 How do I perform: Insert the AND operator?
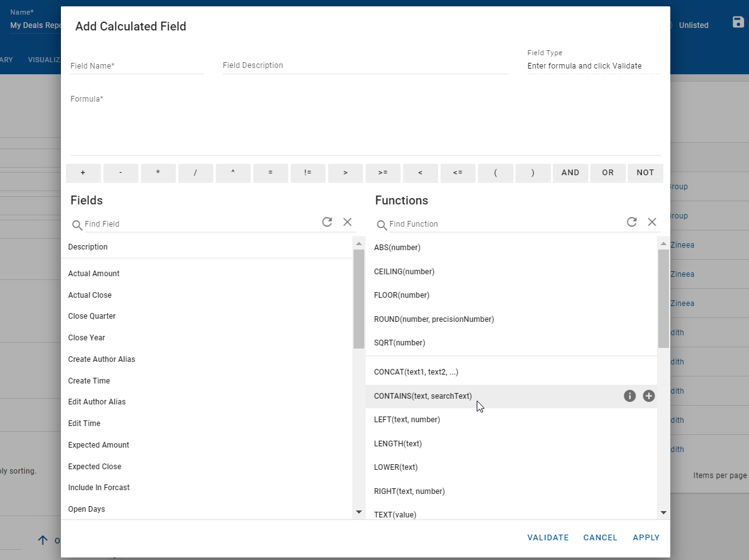570,173
